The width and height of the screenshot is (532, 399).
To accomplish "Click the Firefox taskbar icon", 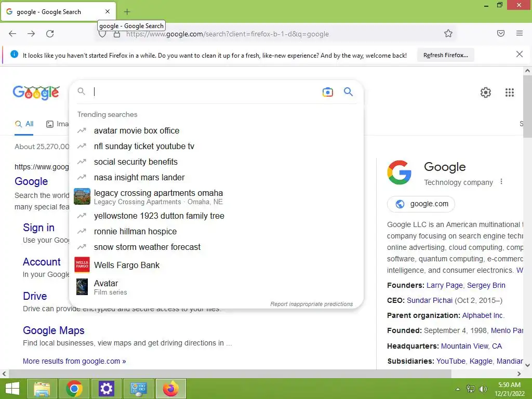I will tap(170, 389).
